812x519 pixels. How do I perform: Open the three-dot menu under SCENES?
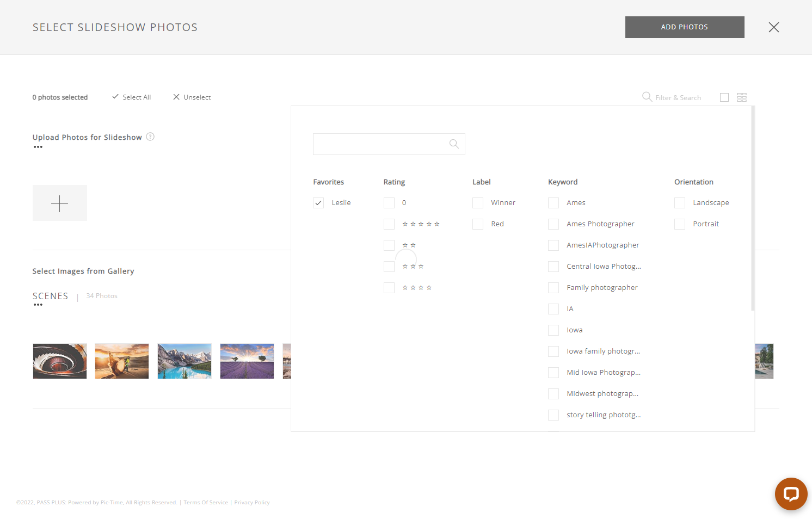pos(38,305)
